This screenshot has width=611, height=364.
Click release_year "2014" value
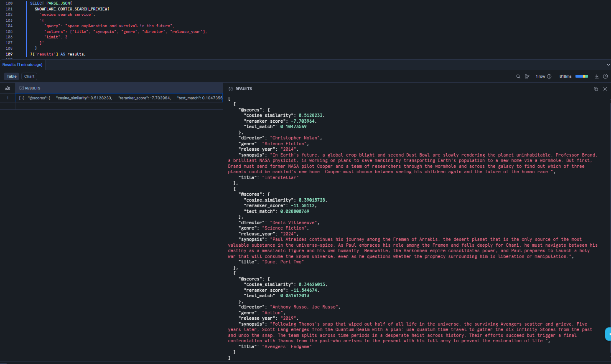pyautogui.click(x=288, y=149)
